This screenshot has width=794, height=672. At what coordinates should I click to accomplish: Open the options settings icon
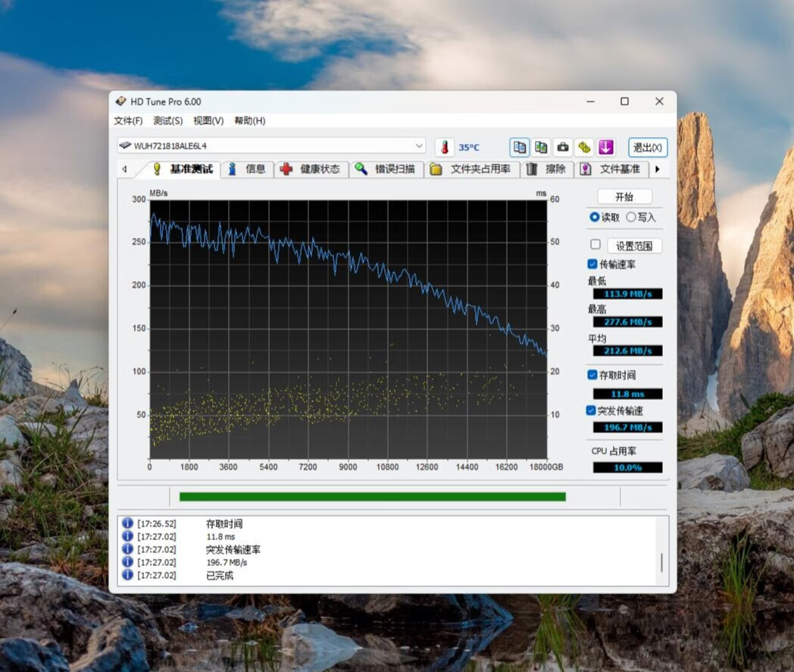[x=584, y=148]
